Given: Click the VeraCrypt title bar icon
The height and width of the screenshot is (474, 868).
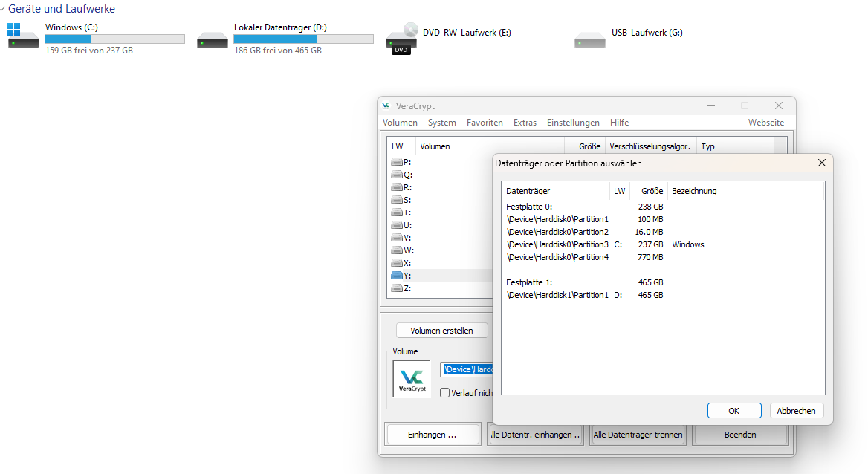Looking at the screenshot, I should coord(386,105).
